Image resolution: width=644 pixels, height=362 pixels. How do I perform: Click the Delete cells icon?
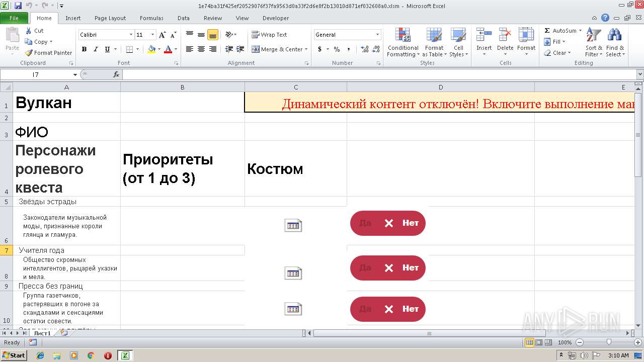505,35
